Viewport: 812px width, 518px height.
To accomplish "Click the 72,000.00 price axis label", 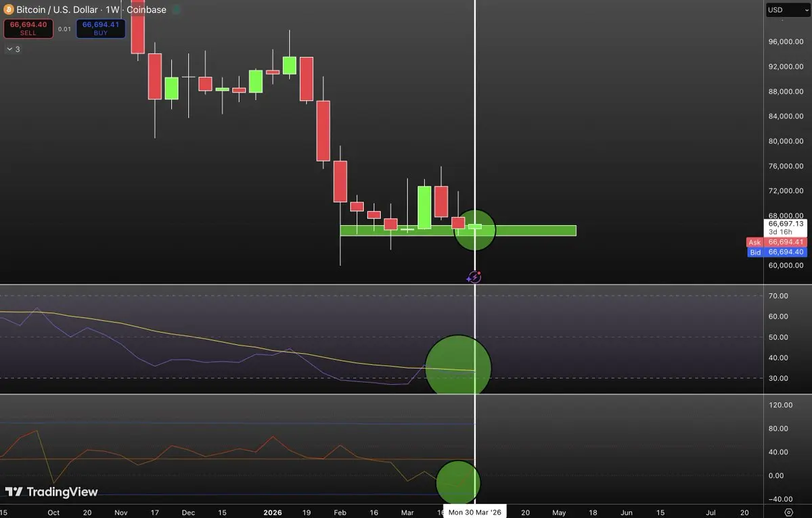I will (x=786, y=191).
